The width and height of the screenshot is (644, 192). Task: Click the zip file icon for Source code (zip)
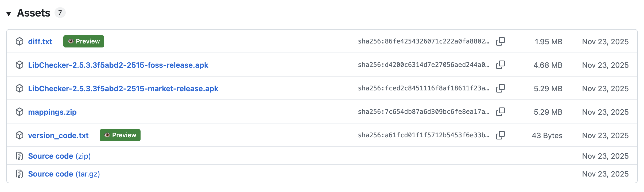(20, 156)
